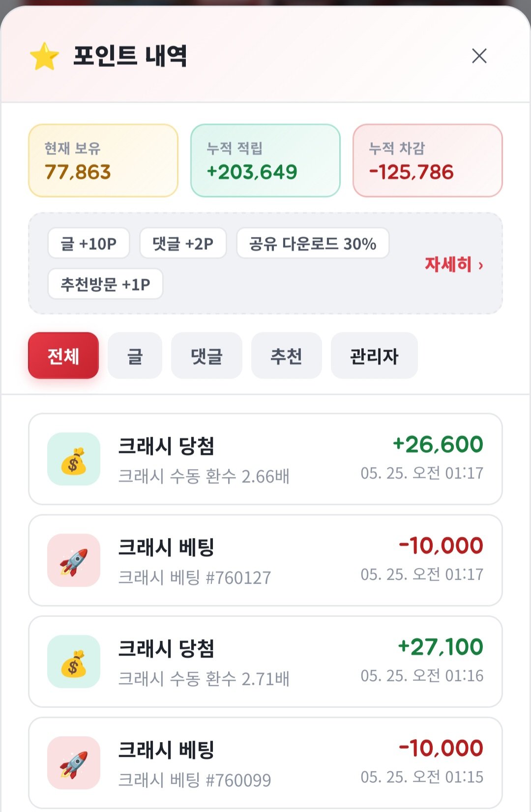Click the 글 +10P chip
This screenshot has width=531, height=812.
[x=88, y=243]
